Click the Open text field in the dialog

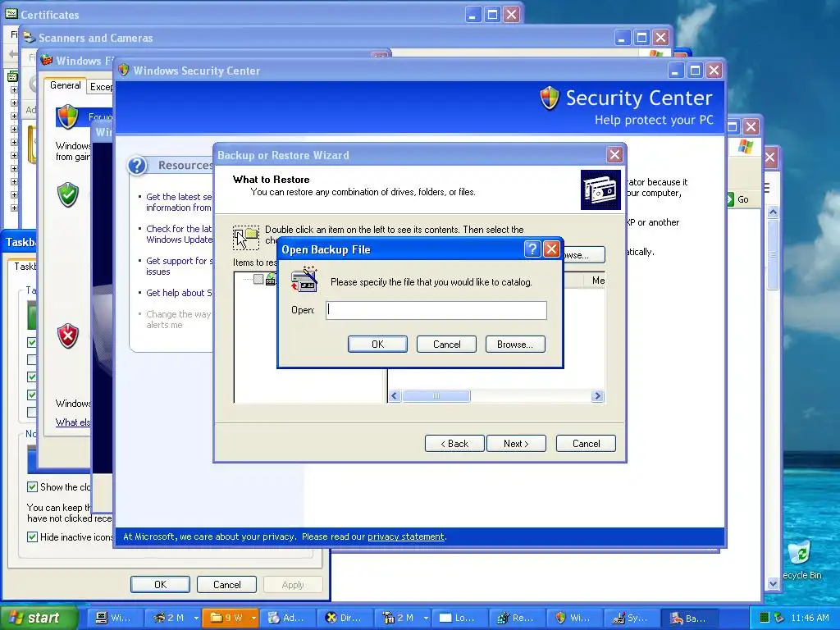click(436, 310)
